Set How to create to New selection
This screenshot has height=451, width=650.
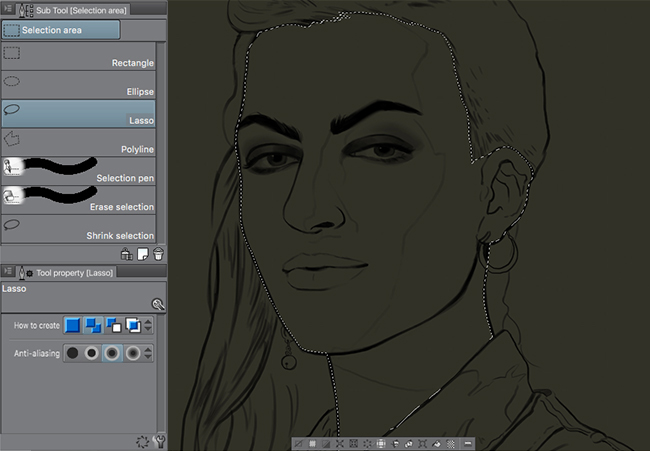point(72,325)
